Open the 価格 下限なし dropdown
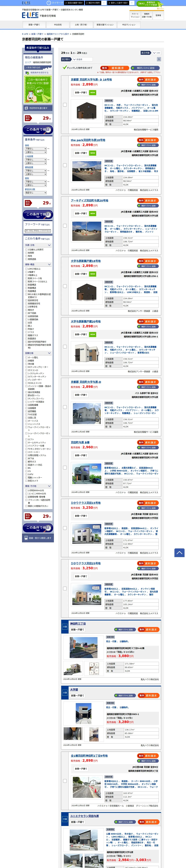The width and height of the screenshot is (186, 868). pos(36,149)
